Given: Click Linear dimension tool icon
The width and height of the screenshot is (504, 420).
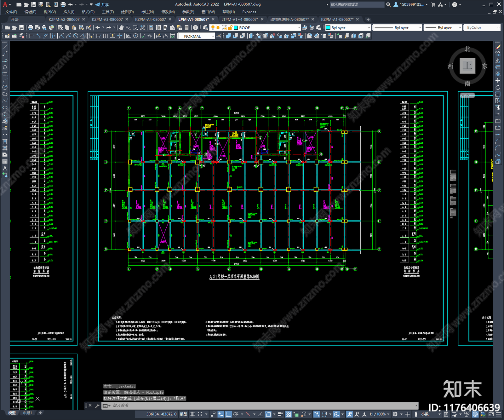Looking at the screenshot, I should click(31, 36).
